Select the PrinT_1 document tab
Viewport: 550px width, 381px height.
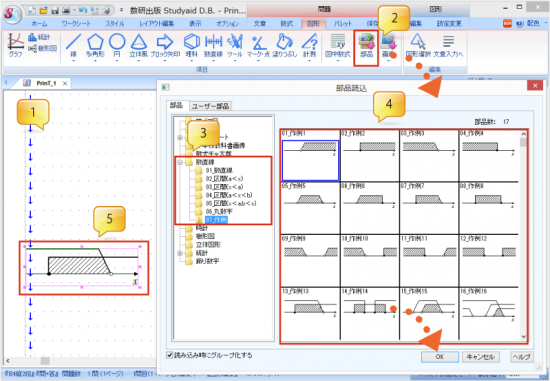tap(46, 83)
